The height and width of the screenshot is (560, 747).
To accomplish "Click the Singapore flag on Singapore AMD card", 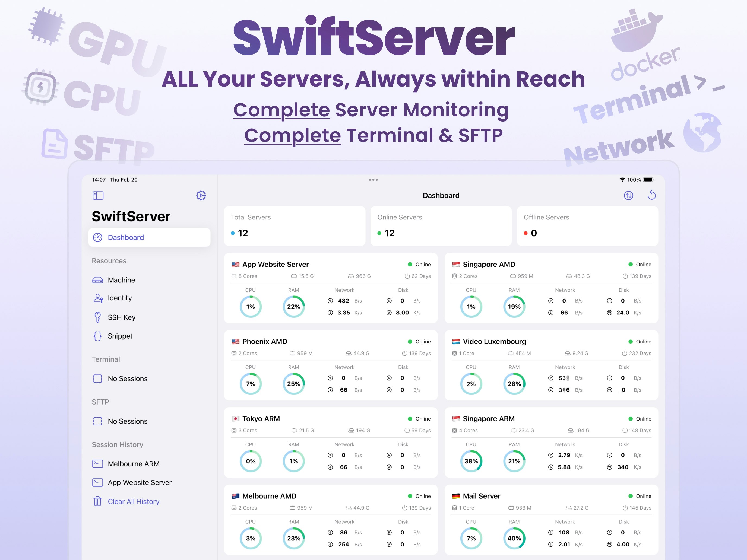I will coord(456,264).
